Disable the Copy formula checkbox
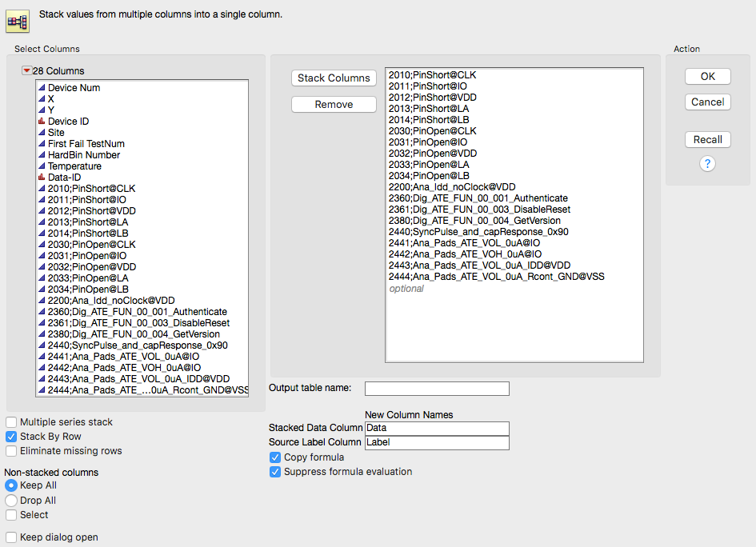The height and width of the screenshot is (547, 756). tap(275, 457)
